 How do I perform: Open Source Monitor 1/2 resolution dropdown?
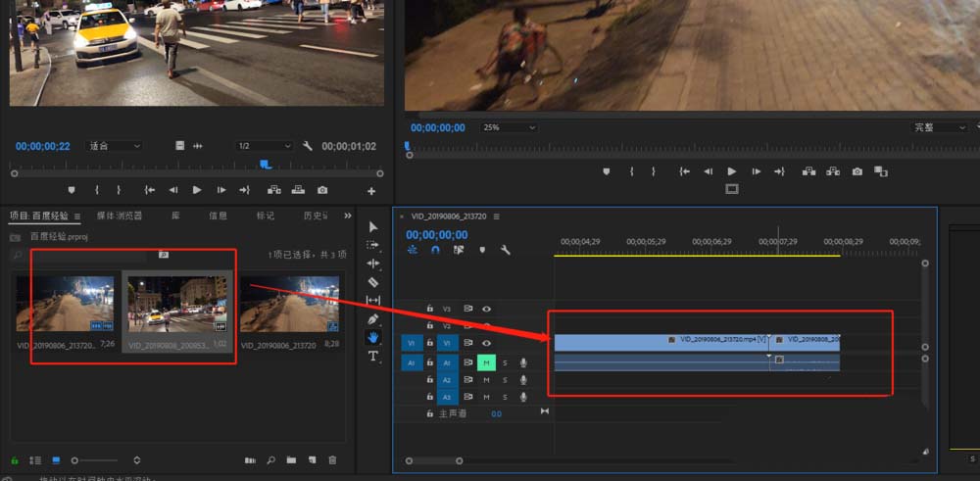263,146
